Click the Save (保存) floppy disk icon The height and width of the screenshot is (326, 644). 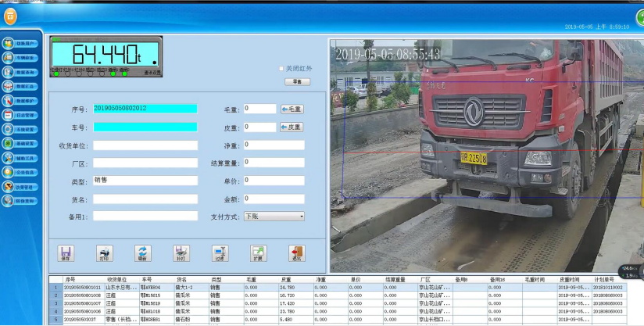[x=66, y=253]
